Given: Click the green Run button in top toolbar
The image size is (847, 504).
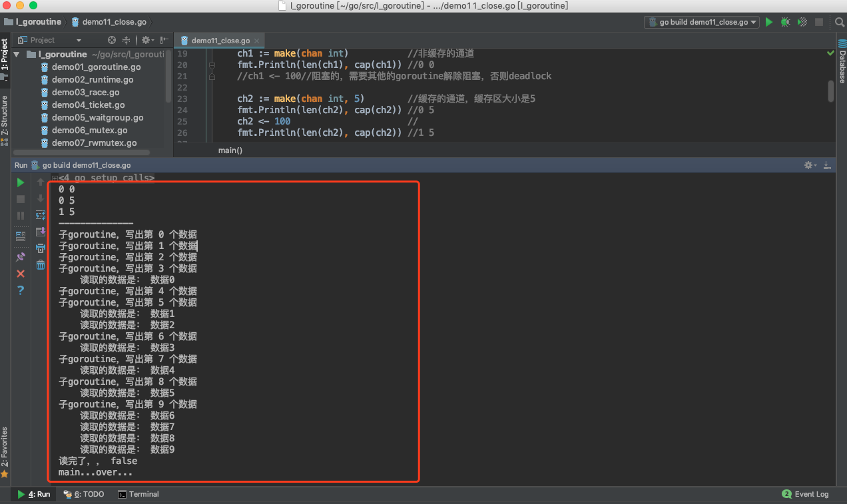Looking at the screenshot, I should (x=769, y=22).
